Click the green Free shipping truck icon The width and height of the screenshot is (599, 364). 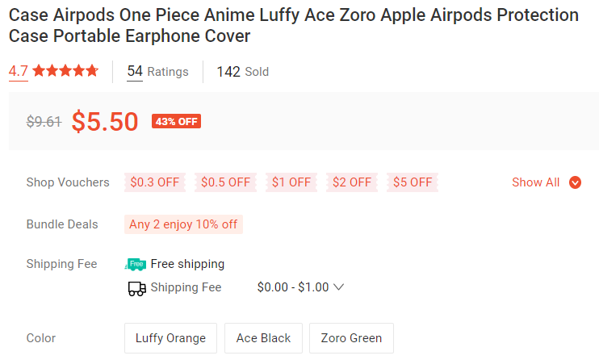tap(136, 264)
